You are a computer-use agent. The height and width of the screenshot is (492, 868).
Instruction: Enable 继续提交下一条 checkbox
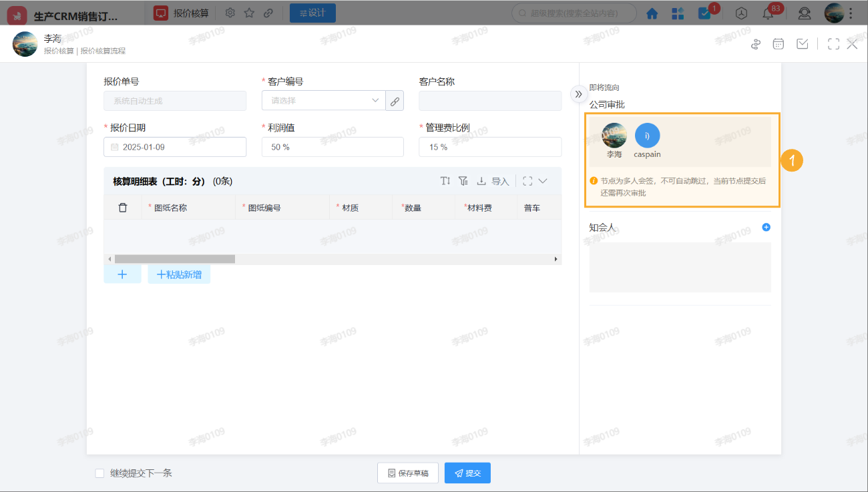coord(99,473)
